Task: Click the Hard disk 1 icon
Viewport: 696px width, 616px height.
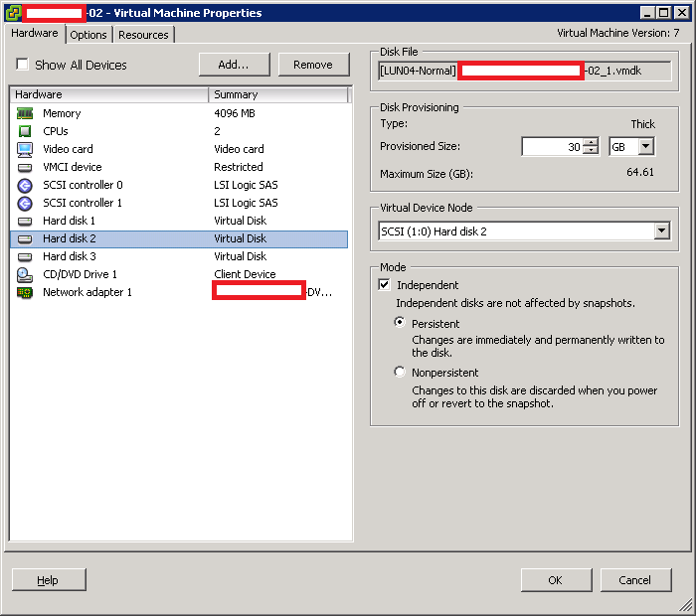Action: 25,221
